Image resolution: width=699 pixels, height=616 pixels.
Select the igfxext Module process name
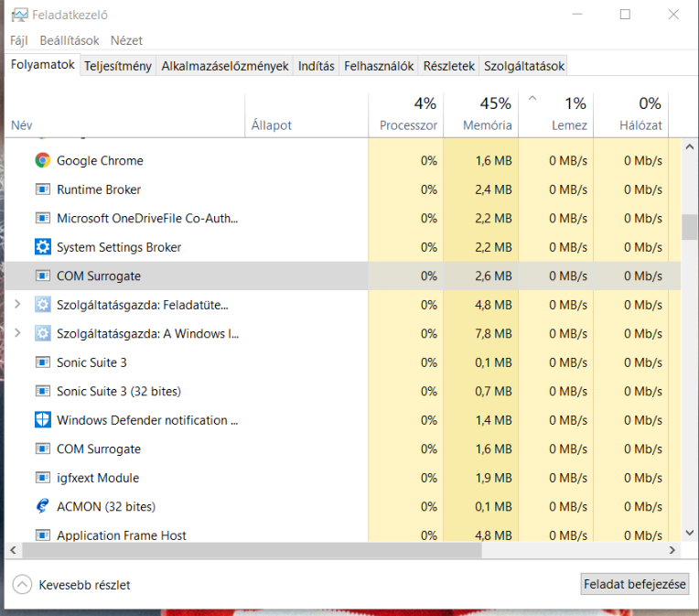pos(98,478)
